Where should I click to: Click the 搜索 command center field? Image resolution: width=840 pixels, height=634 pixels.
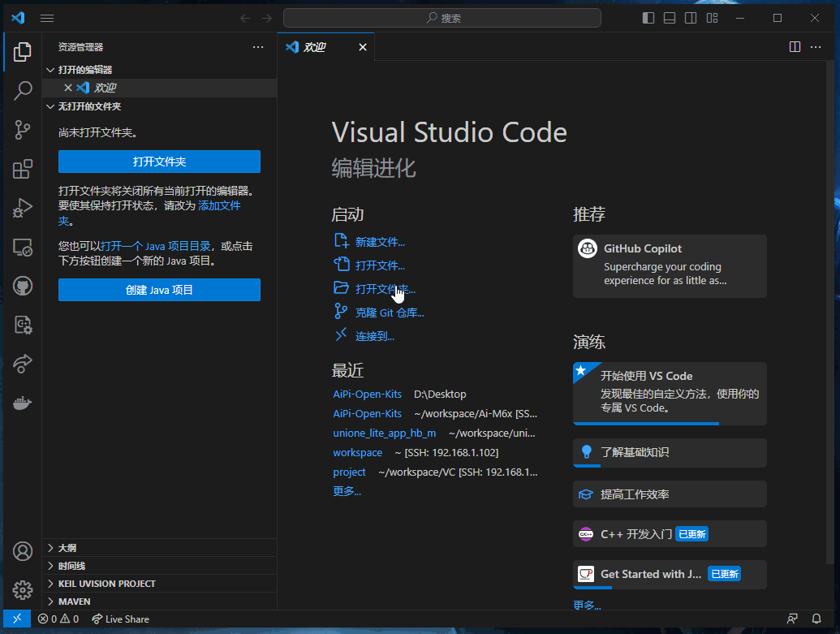point(442,18)
